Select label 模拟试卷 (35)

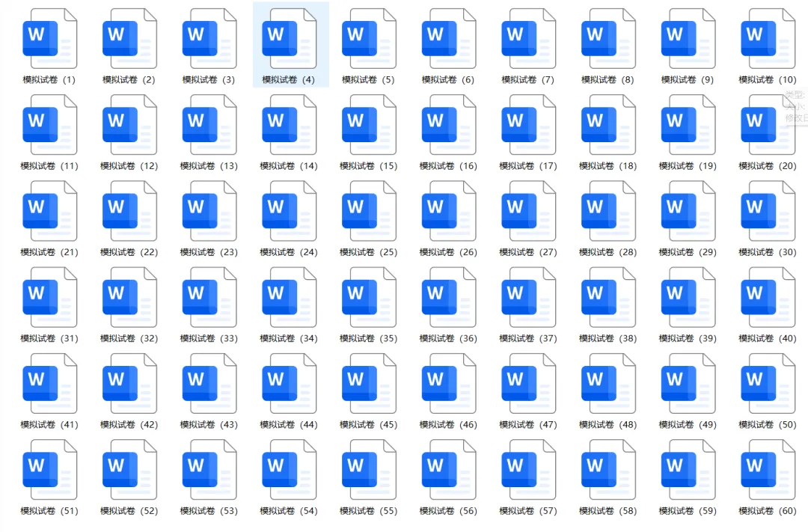pyautogui.click(x=368, y=339)
